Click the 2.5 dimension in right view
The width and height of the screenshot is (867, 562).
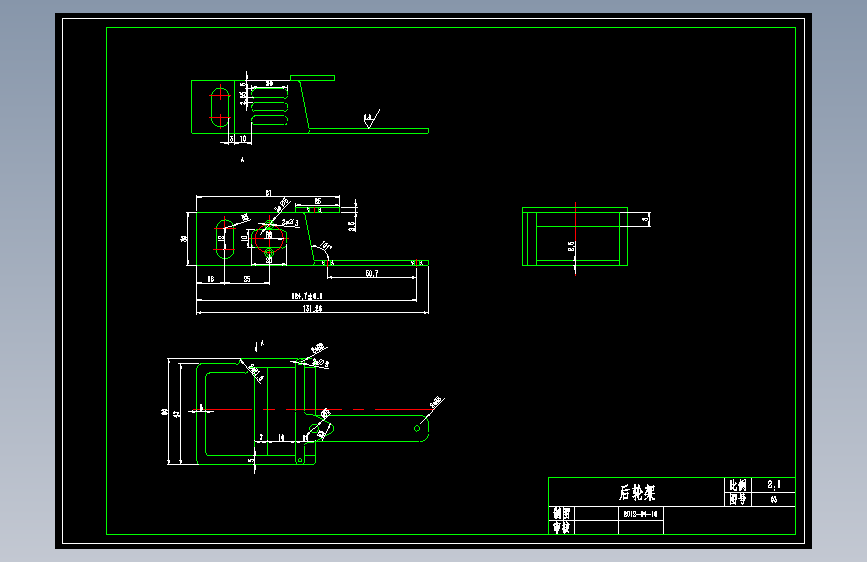(x=571, y=246)
